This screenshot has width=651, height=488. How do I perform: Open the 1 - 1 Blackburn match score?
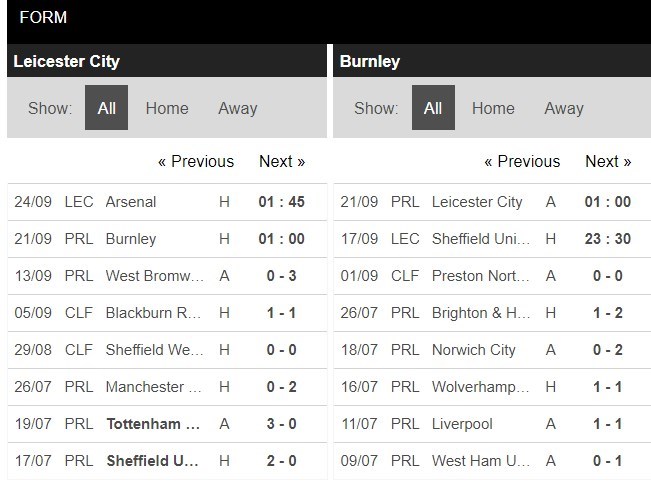pyautogui.click(x=281, y=313)
